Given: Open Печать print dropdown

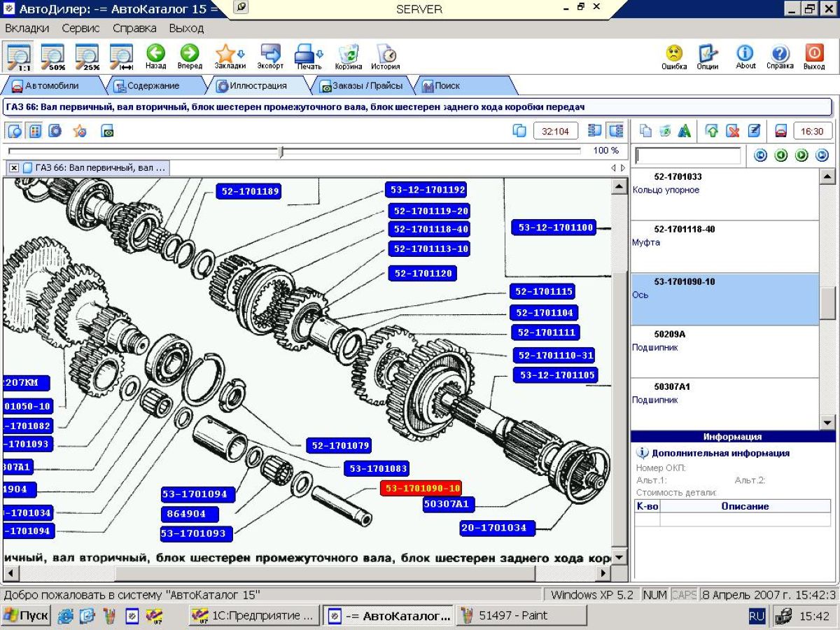Looking at the screenshot, I should pos(309,57).
